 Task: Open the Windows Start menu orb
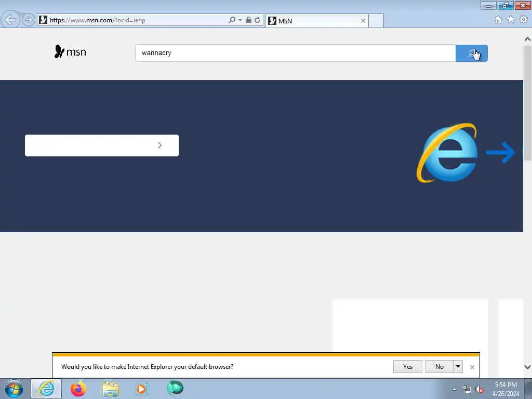click(14, 389)
